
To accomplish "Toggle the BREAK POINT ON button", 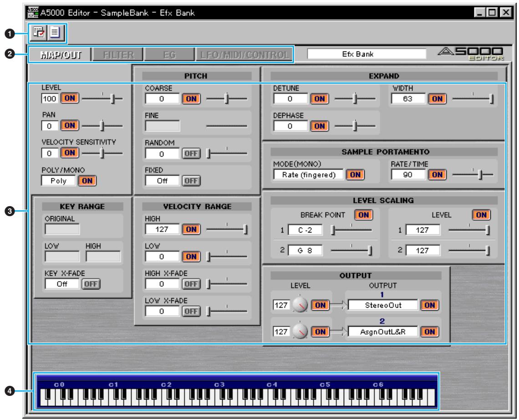I will [363, 215].
